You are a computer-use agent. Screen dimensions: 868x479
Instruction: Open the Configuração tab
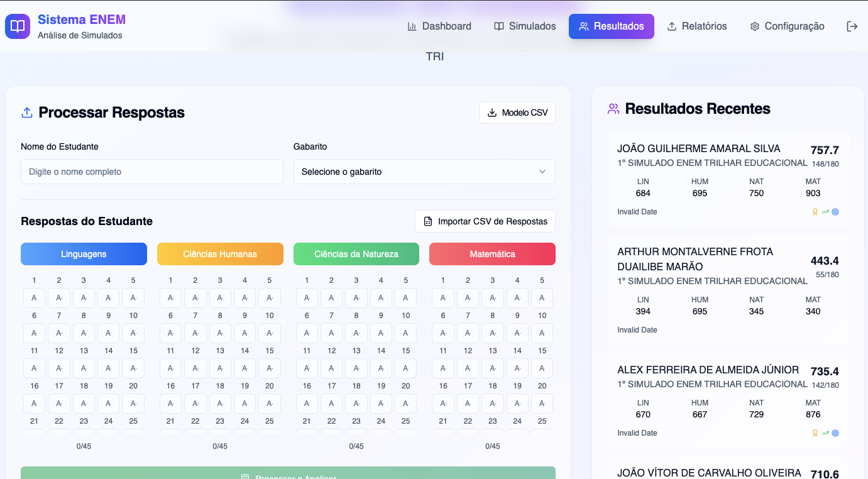[x=787, y=26]
